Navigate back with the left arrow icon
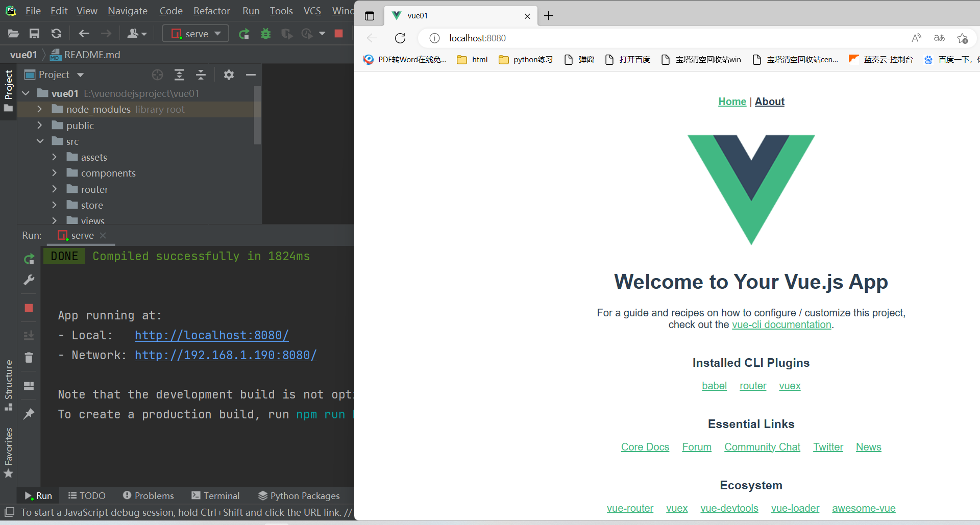980x525 pixels. pyautogui.click(x=84, y=34)
